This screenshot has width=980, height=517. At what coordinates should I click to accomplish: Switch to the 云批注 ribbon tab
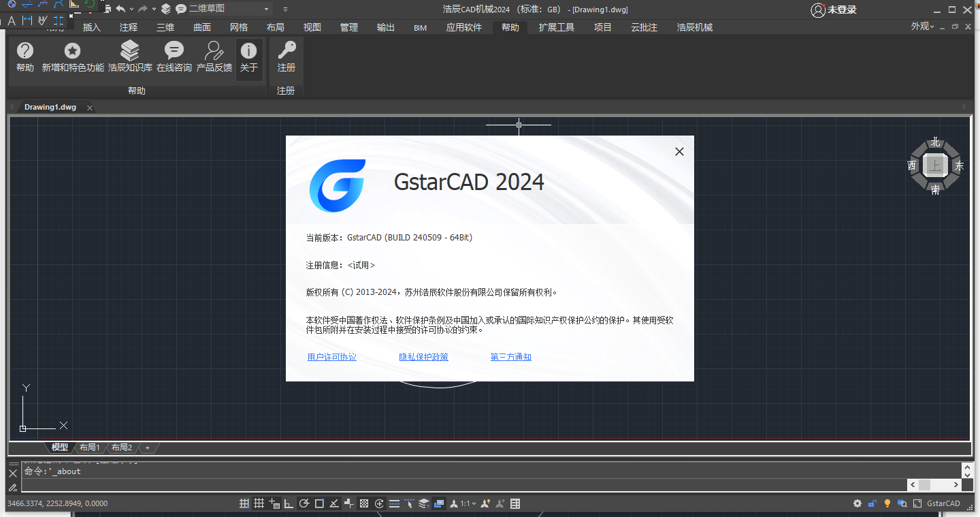(644, 27)
